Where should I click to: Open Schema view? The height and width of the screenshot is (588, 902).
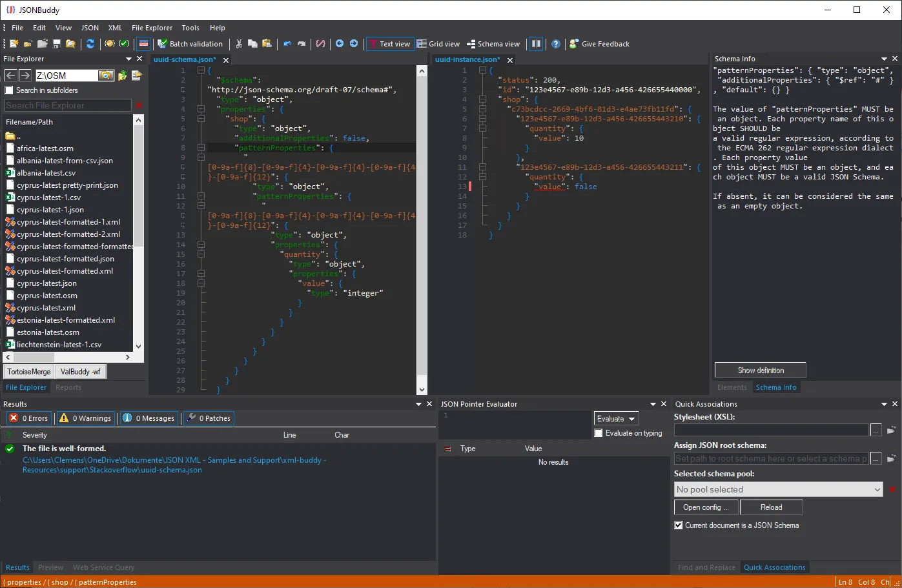pyautogui.click(x=493, y=44)
